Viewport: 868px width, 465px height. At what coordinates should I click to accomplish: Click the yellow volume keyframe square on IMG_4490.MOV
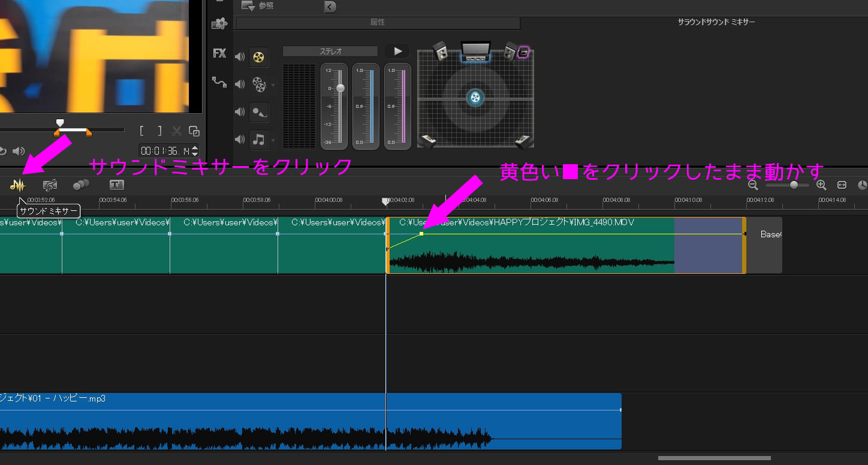(421, 233)
